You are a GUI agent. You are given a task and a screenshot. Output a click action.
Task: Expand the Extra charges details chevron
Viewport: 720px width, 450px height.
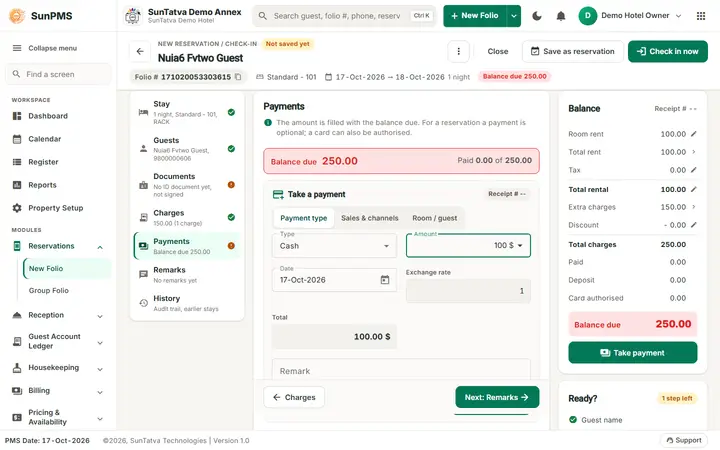click(x=693, y=207)
